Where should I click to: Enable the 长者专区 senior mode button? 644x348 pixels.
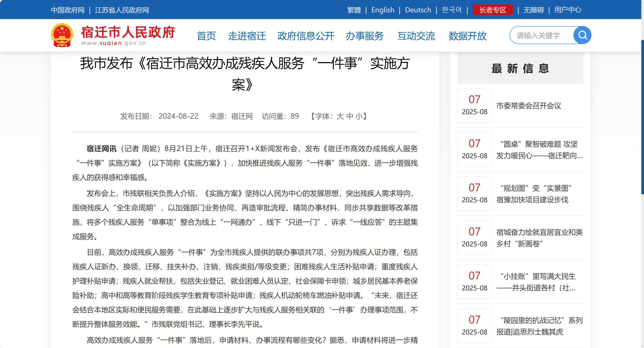(492, 10)
